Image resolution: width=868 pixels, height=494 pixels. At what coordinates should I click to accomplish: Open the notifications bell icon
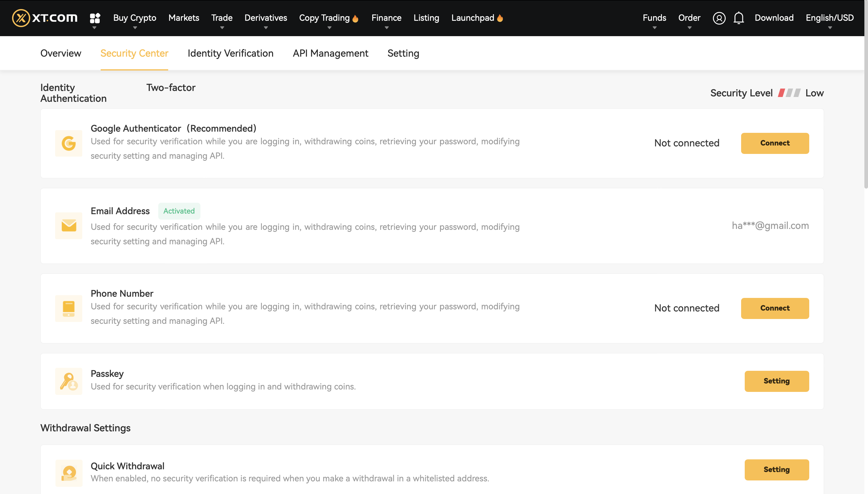[738, 18]
